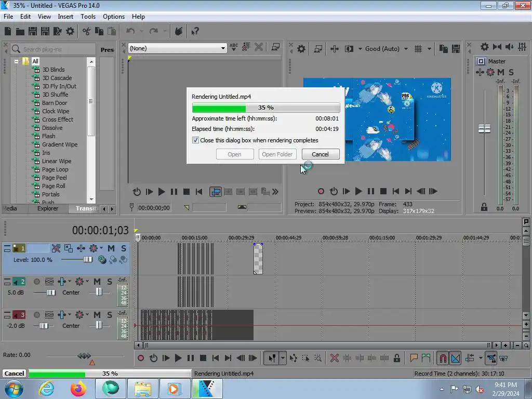The width and height of the screenshot is (532, 399).
Task: Toggle Solo on video track 1
Action: pos(124,248)
